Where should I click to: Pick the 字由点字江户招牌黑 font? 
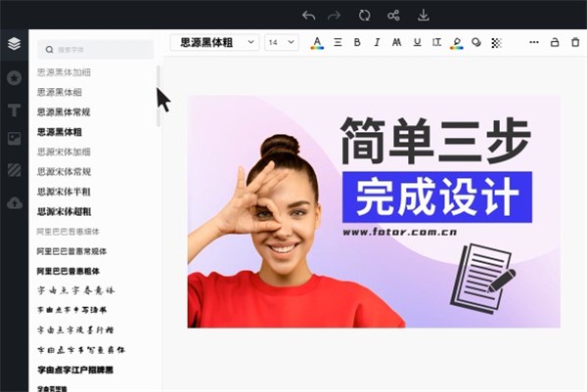[x=75, y=370]
